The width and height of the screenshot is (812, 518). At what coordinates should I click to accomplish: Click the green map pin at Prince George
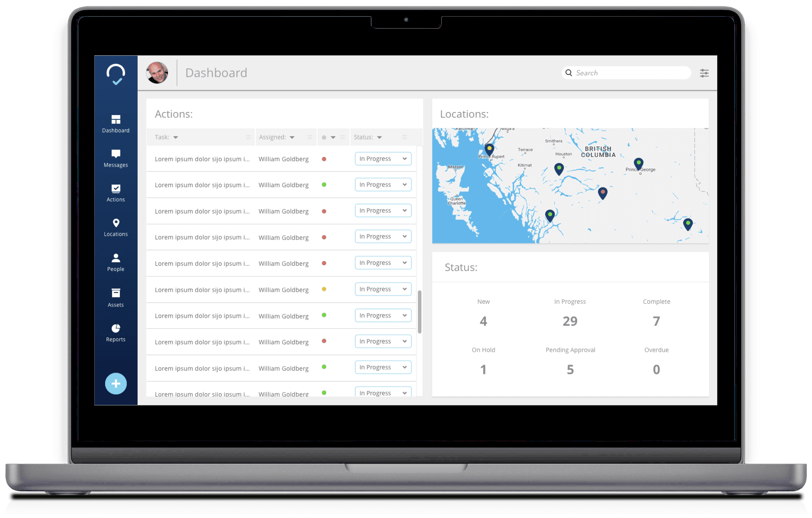click(639, 164)
